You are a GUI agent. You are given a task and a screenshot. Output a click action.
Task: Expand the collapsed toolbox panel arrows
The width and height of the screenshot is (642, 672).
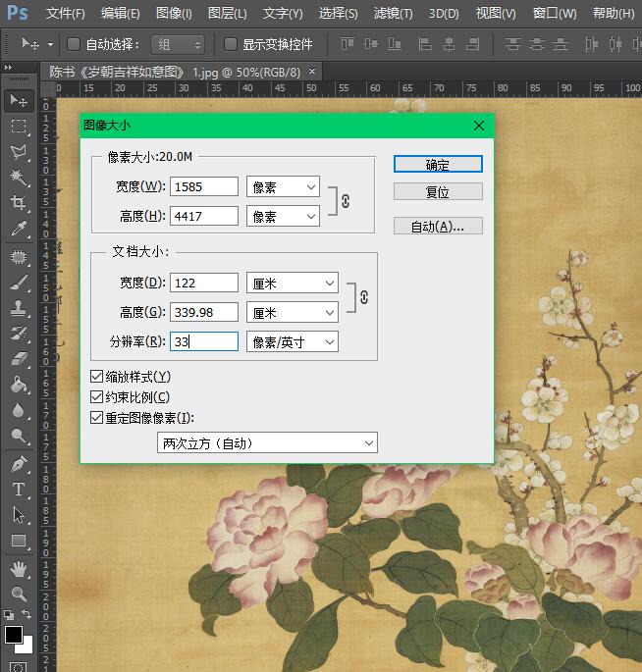[x=8, y=68]
